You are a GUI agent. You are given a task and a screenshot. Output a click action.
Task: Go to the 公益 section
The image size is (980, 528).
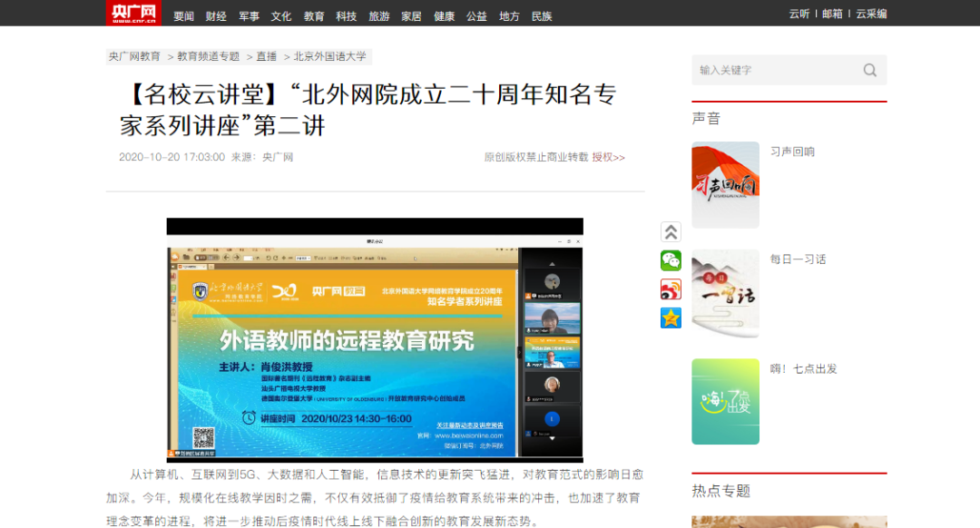point(476,16)
